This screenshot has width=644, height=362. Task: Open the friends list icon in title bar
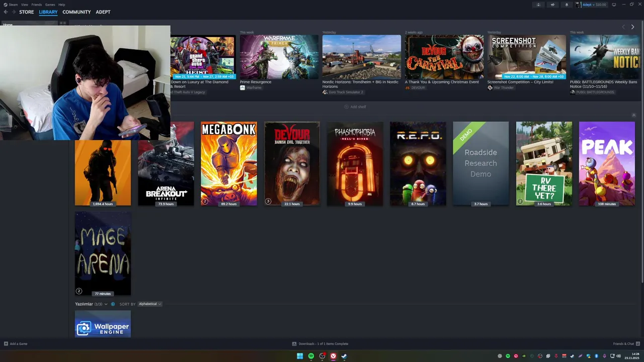coord(538,5)
